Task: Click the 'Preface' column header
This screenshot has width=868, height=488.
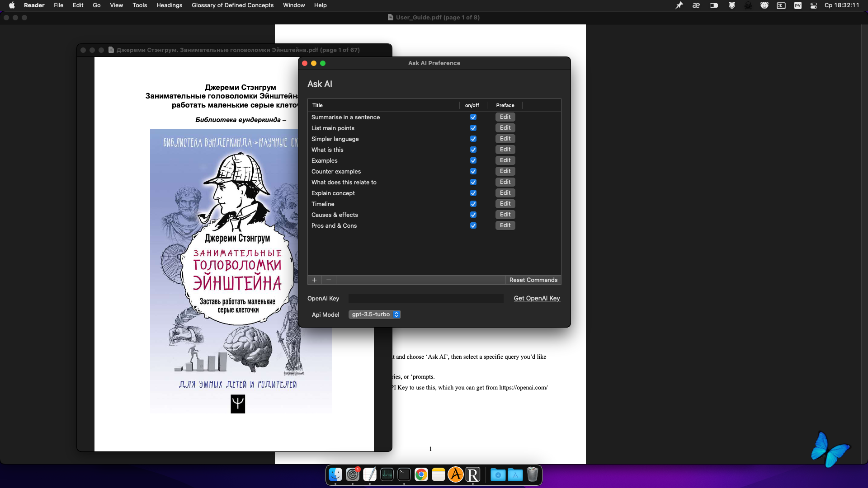Action: tap(505, 105)
